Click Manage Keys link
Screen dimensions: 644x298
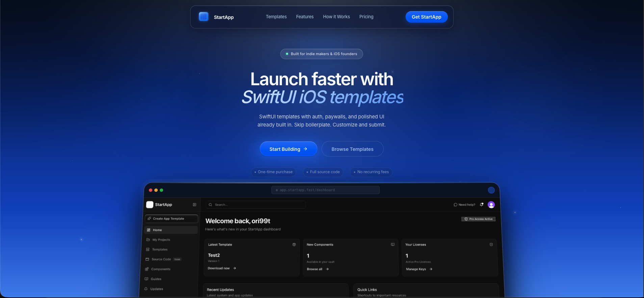[x=419, y=269]
